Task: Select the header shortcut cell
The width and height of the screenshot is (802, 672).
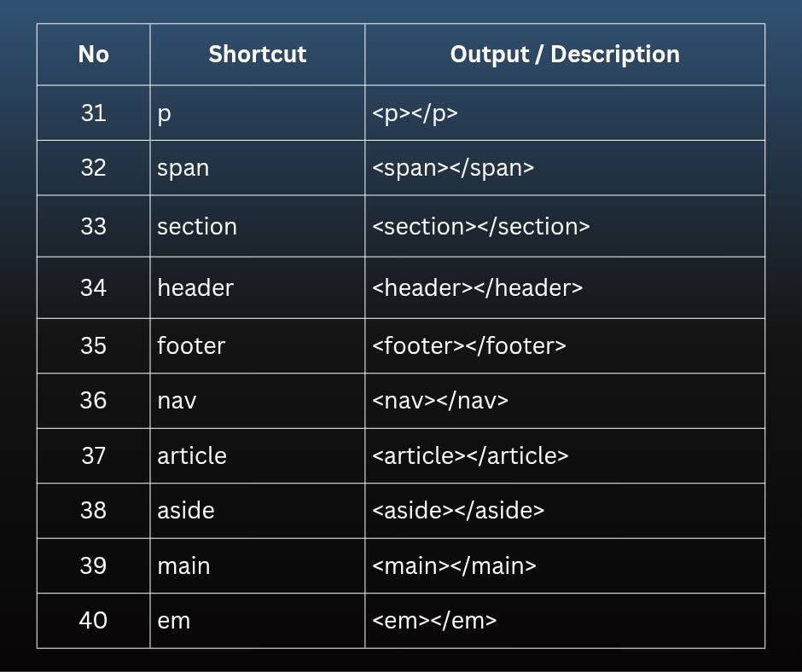Action: 258,287
